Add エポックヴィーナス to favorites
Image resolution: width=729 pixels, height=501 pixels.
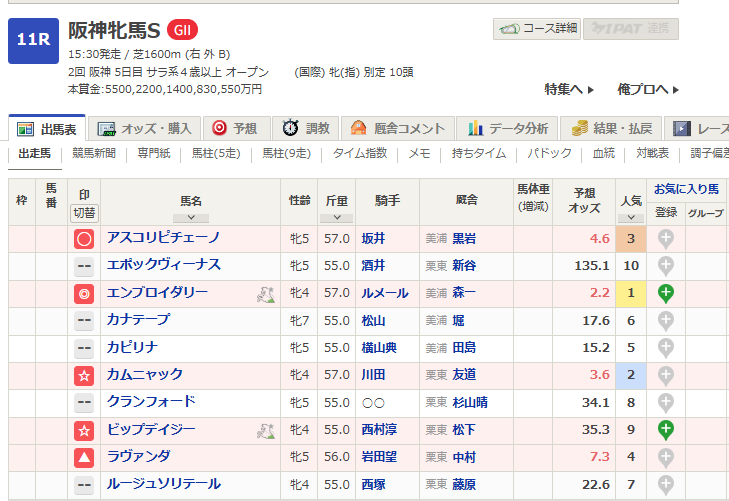666,267
